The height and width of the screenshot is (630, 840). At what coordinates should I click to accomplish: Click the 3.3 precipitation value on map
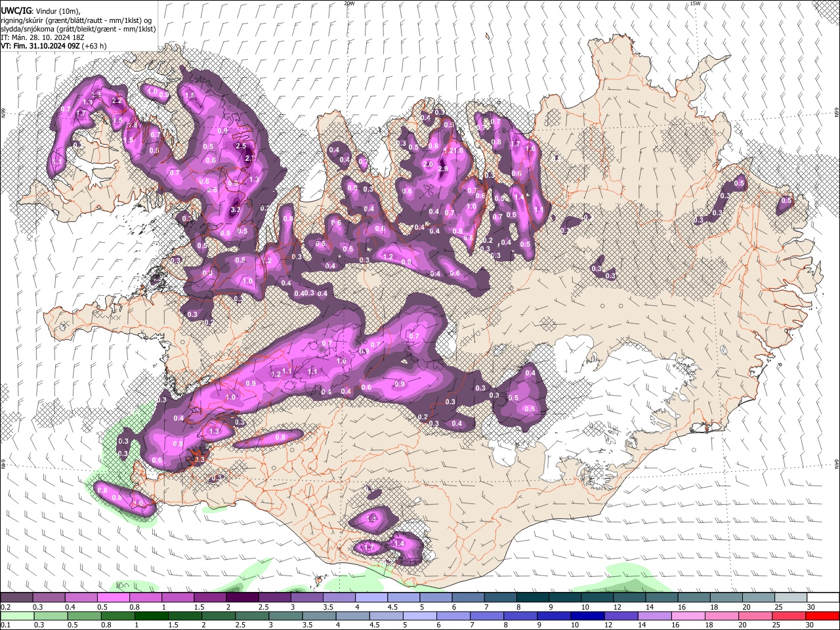pos(236,210)
